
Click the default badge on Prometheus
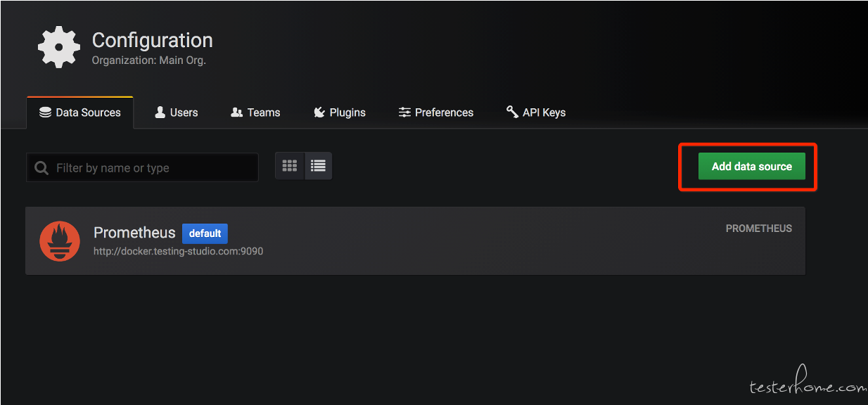pos(205,233)
